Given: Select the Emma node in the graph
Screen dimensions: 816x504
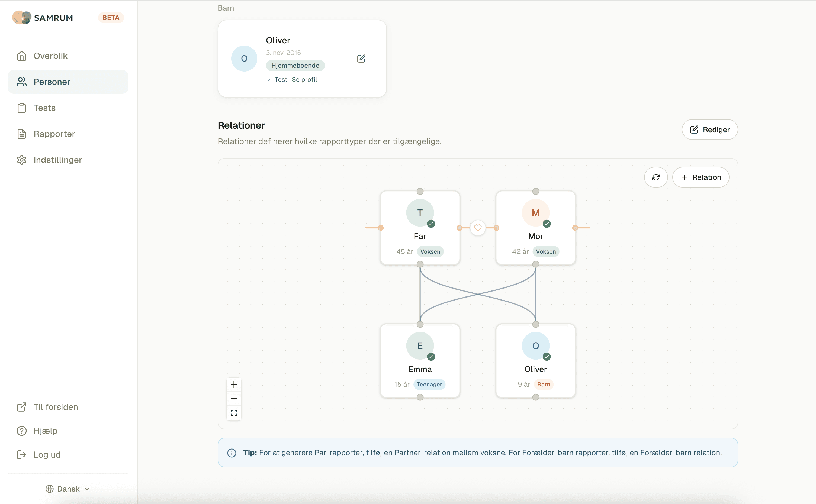Looking at the screenshot, I should (420, 361).
